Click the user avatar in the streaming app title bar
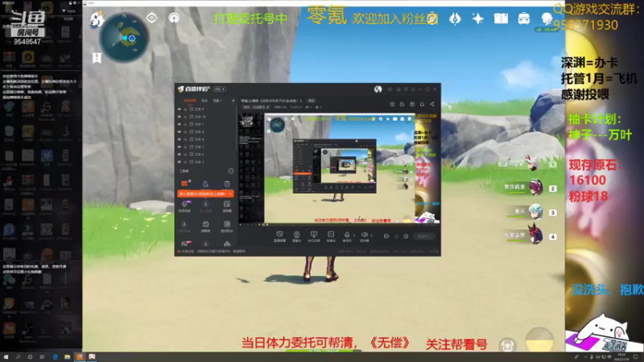This screenshot has height=362, width=644. pos(378,89)
